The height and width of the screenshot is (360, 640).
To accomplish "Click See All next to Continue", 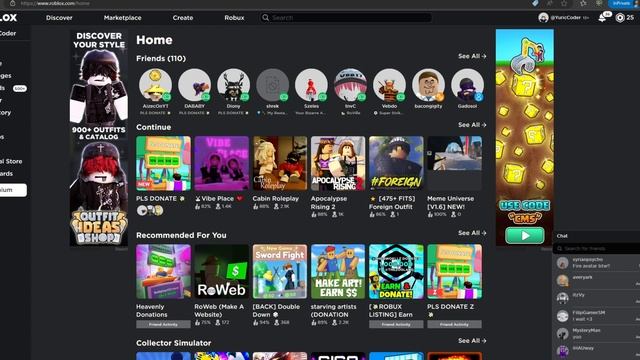I will pos(472,124).
